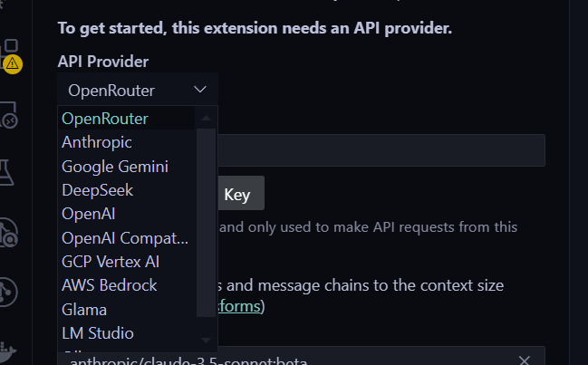Select OpenRouter from the provider list
This screenshot has width=588, height=365.
click(104, 118)
